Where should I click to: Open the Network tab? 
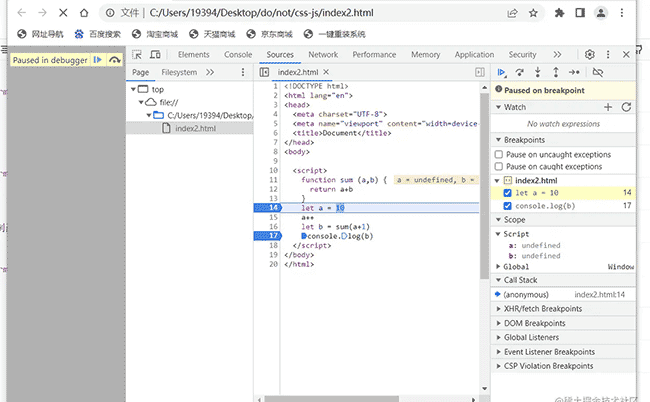pos(323,55)
